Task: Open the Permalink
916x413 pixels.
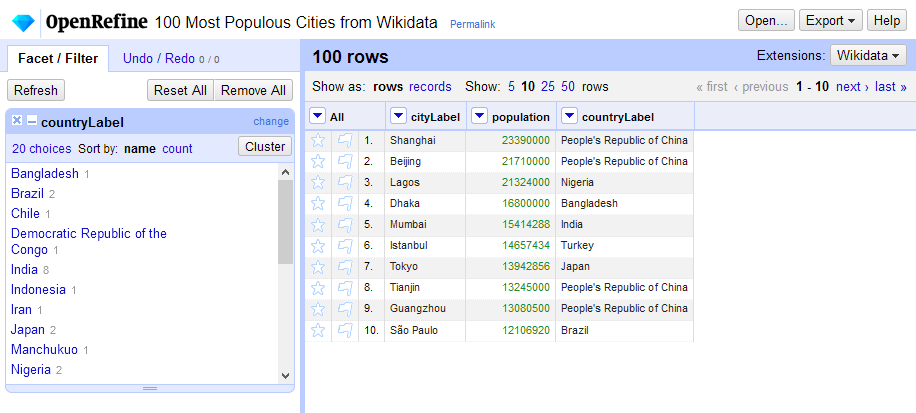Action: [x=473, y=25]
